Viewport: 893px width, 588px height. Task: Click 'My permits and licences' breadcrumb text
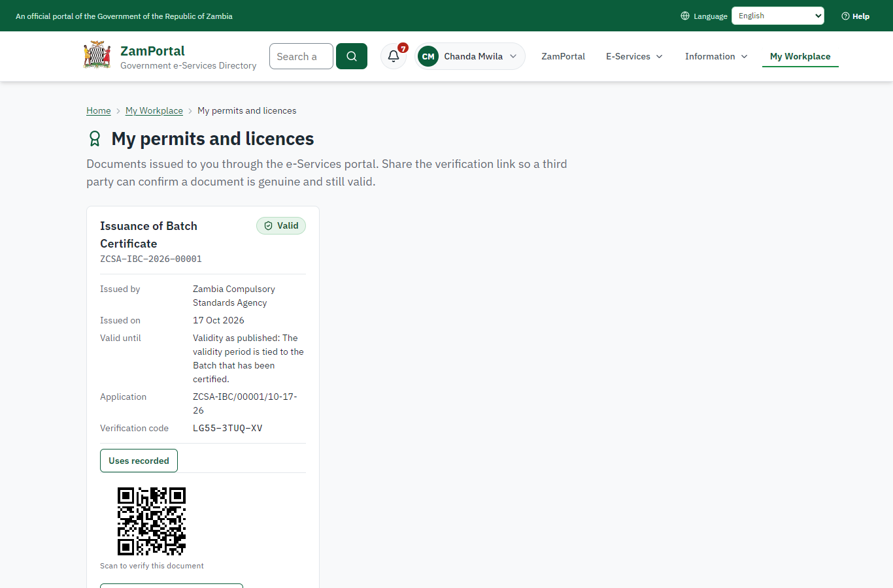pyautogui.click(x=247, y=110)
